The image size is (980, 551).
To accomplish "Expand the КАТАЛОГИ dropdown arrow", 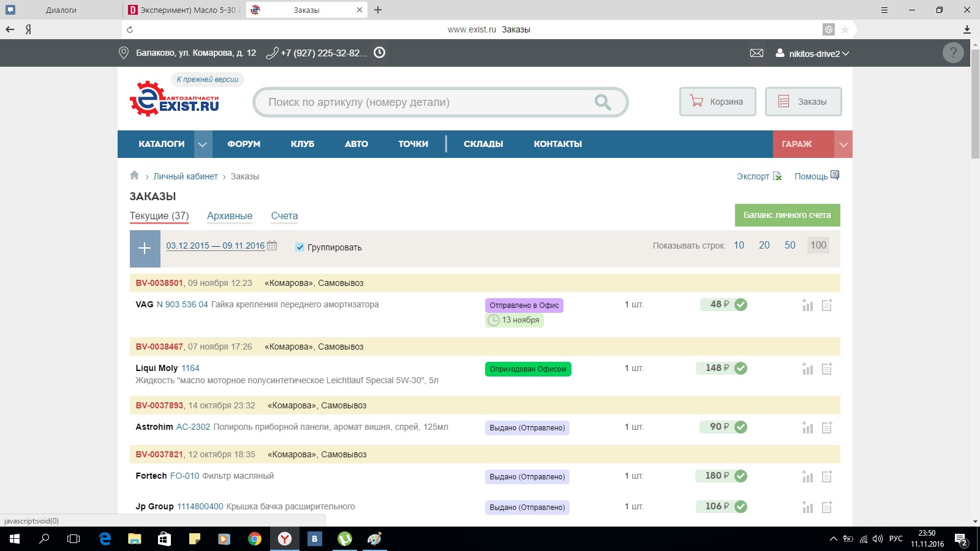I will pyautogui.click(x=202, y=144).
